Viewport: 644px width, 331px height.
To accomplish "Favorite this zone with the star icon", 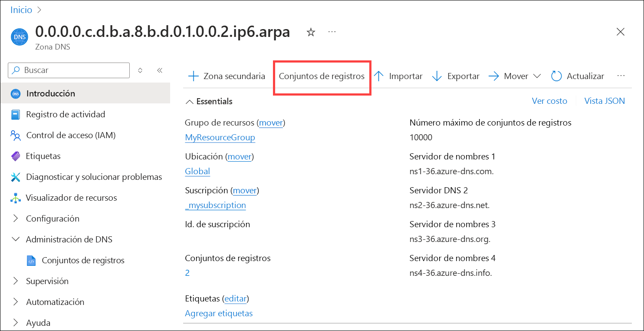I will 311,32.
